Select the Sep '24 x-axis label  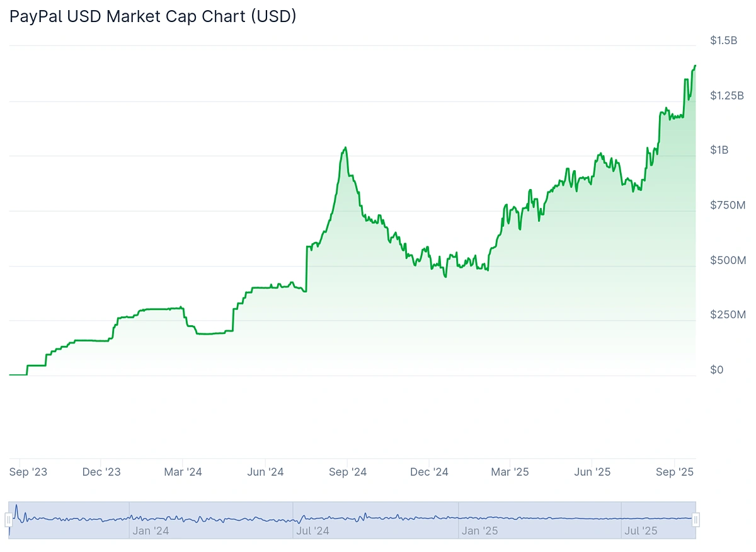(347, 471)
